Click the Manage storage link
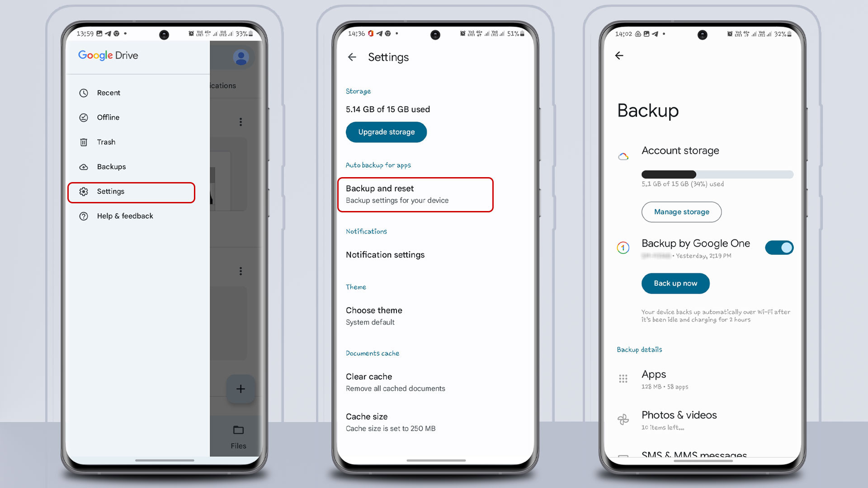The image size is (868, 488). coord(681,211)
